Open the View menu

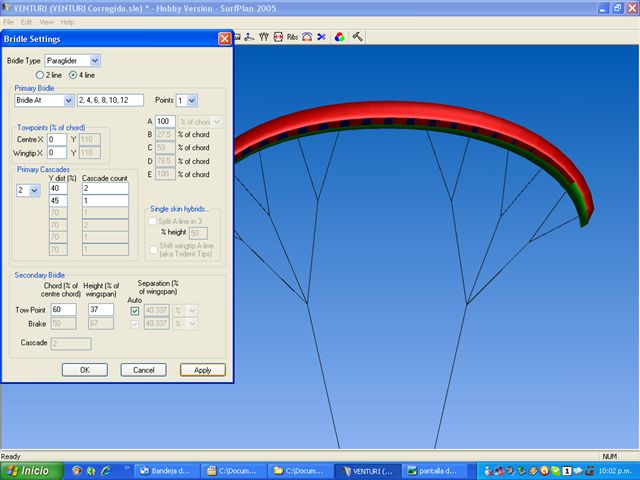click(47, 21)
